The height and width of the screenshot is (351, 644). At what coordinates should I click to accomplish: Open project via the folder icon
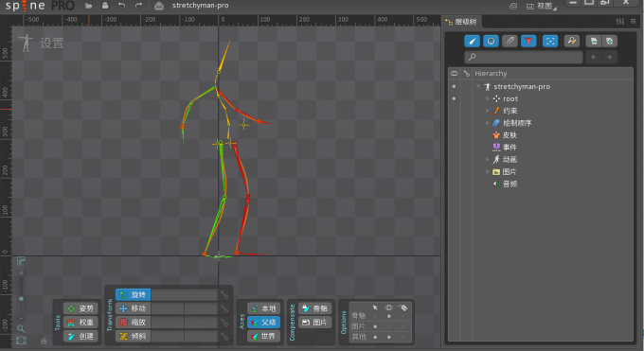(x=88, y=6)
